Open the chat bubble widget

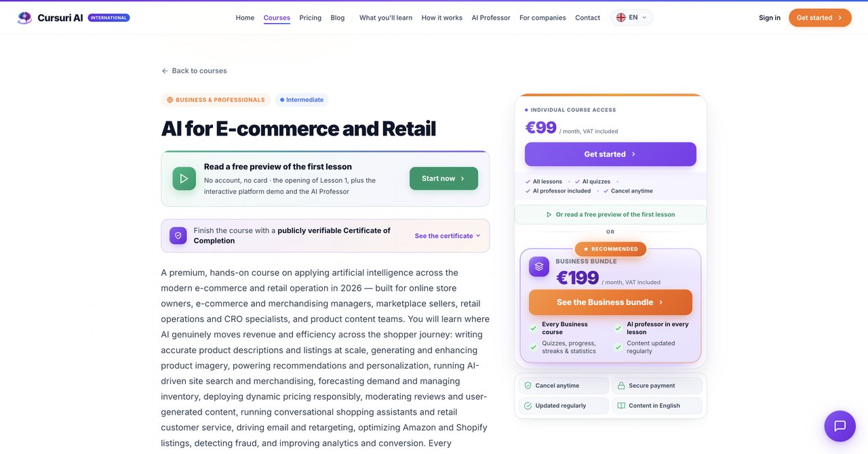[x=840, y=426]
